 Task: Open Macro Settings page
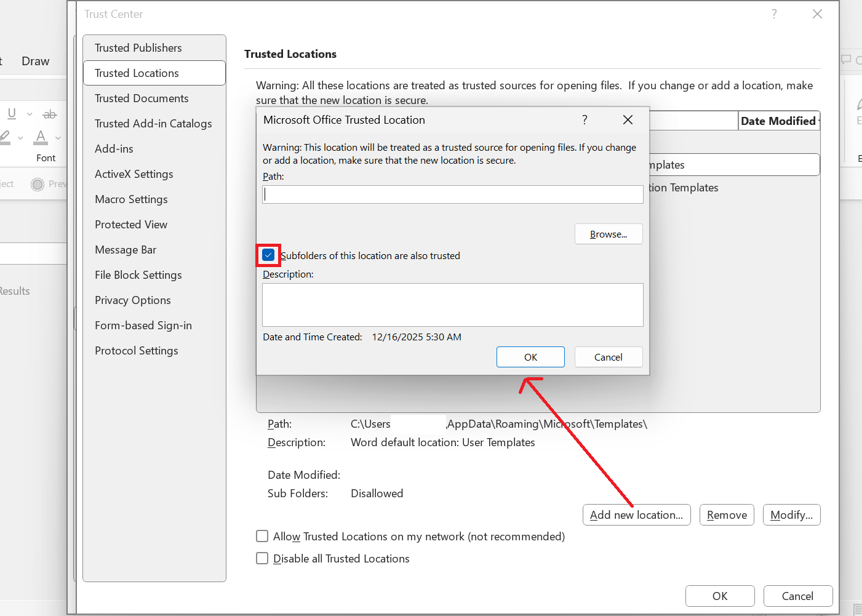pos(154,199)
